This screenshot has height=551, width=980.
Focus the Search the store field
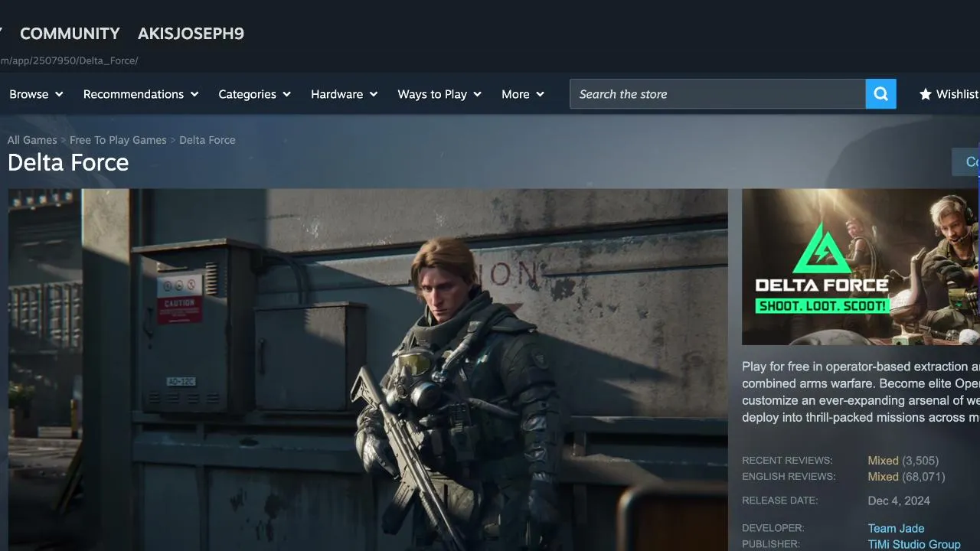(717, 94)
